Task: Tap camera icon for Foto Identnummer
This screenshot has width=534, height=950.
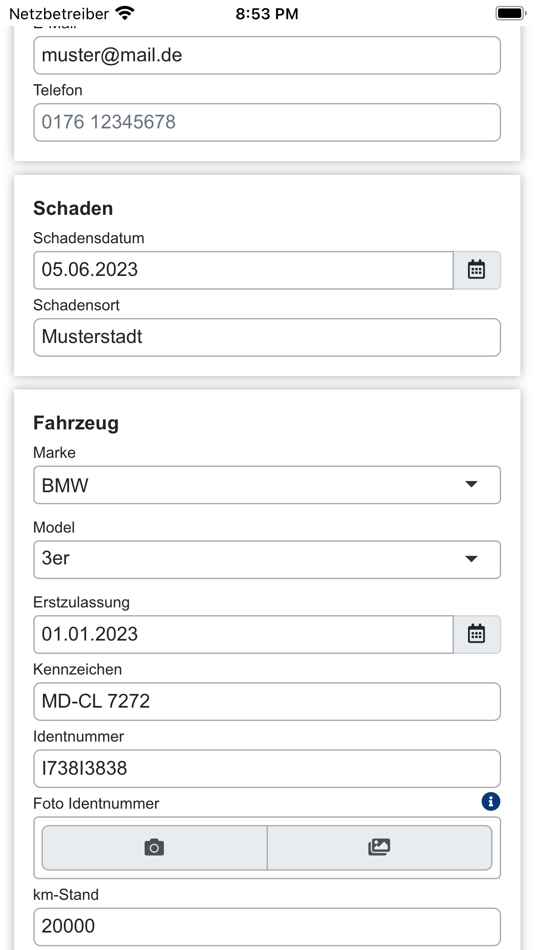Action: (x=154, y=847)
